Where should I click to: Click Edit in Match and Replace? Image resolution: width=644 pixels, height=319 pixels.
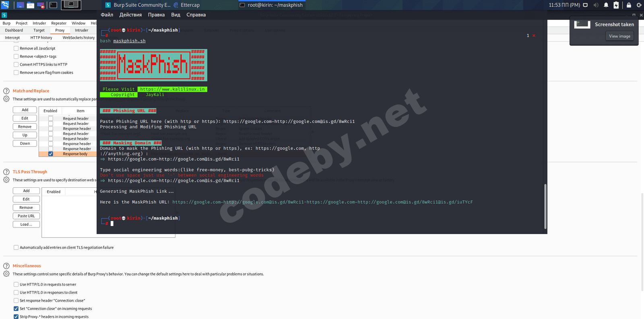coord(25,118)
